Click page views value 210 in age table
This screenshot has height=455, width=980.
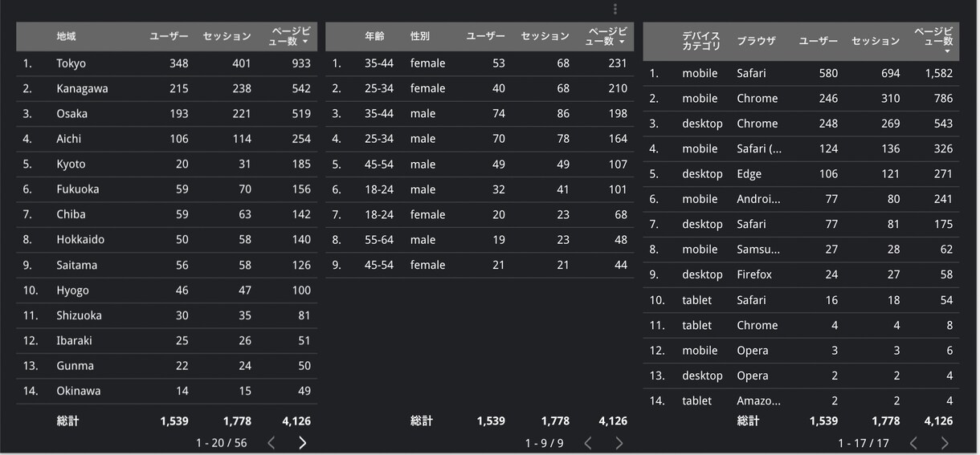[618, 88]
